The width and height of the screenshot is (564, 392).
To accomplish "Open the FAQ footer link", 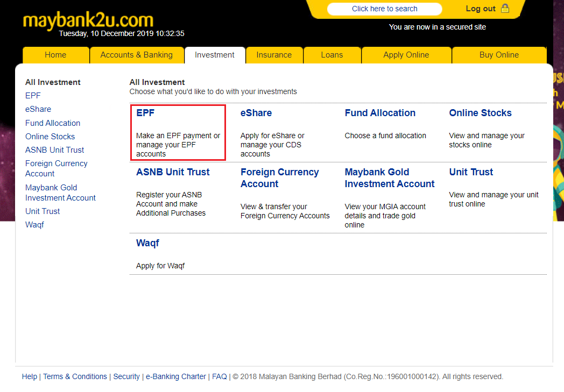I will pos(220,376).
